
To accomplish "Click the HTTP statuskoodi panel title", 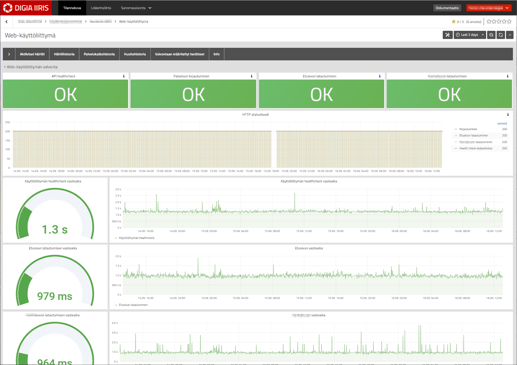I will click(255, 115).
